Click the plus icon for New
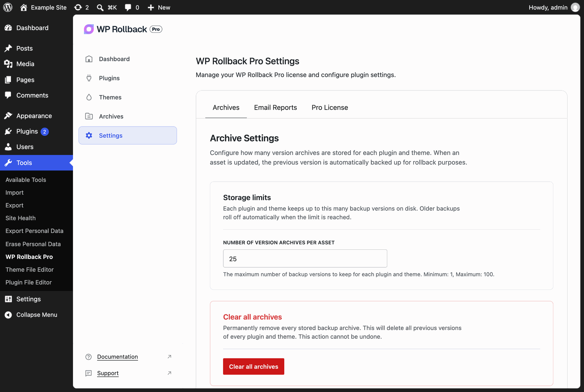584x392 pixels. point(151,7)
